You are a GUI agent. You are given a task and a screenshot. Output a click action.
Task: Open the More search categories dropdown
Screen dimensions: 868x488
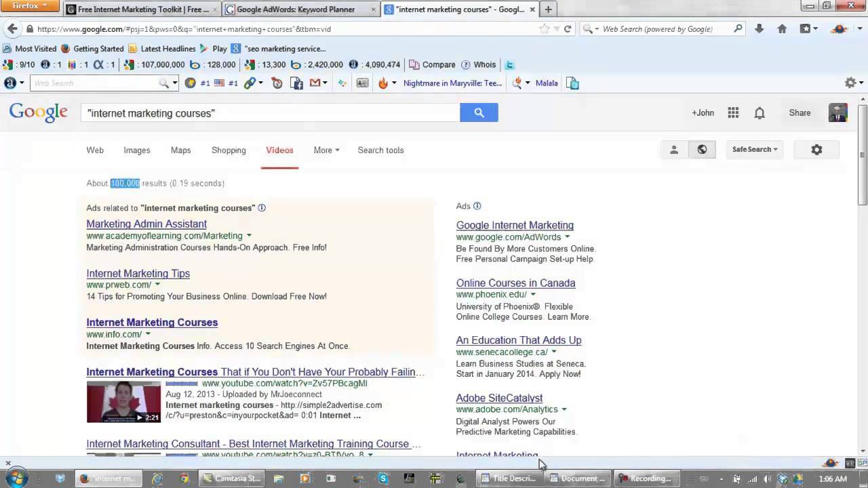[326, 150]
